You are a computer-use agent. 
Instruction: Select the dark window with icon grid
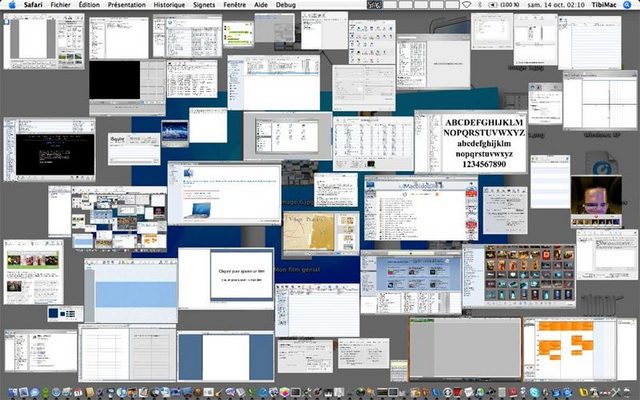tap(519, 276)
